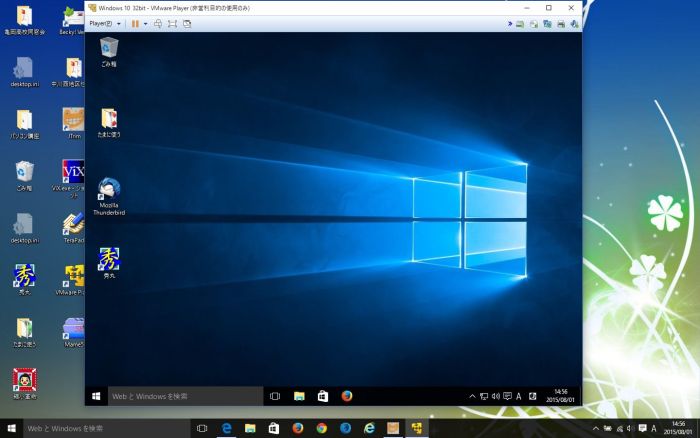
Task: Open Task View on the guest taskbar
Action: coord(275,396)
